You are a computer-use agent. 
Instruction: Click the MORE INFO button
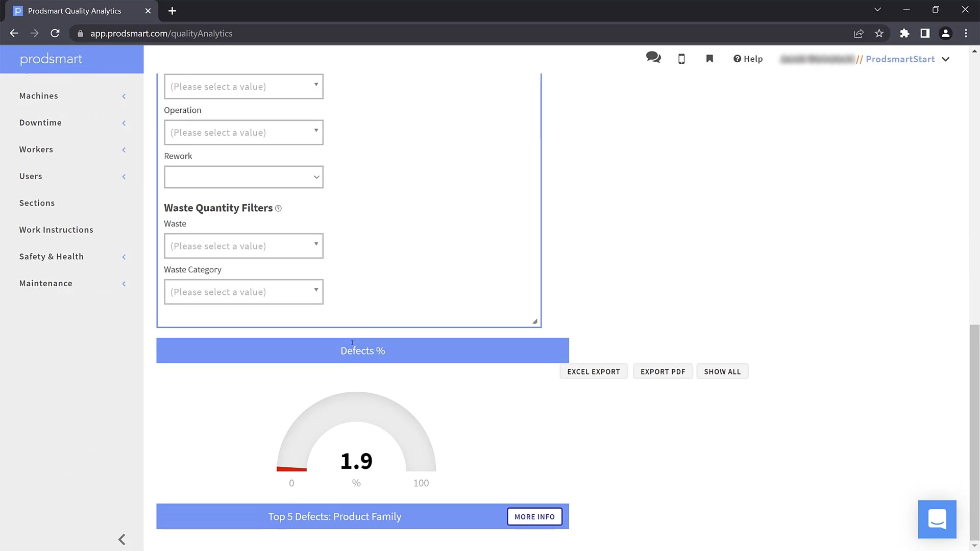pyautogui.click(x=534, y=516)
